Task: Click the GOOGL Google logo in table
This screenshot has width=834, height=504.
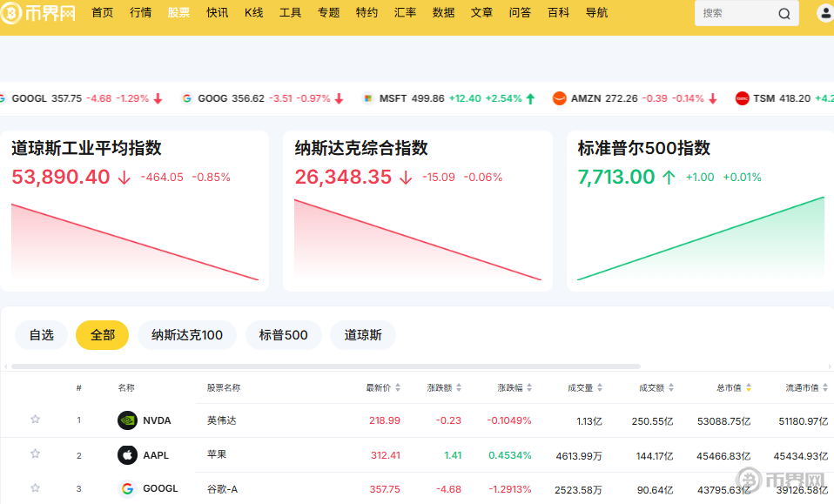Action: pos(127,488)
